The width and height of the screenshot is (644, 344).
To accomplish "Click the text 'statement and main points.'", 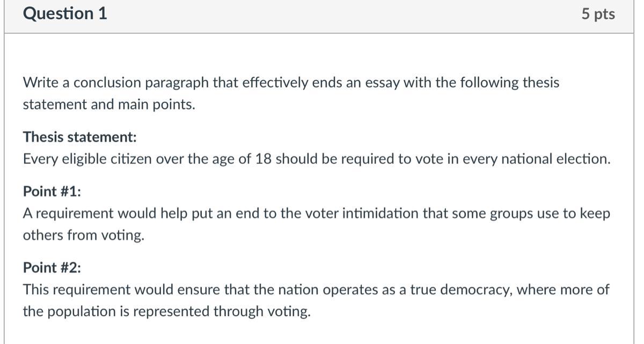I will pos(108,105).
